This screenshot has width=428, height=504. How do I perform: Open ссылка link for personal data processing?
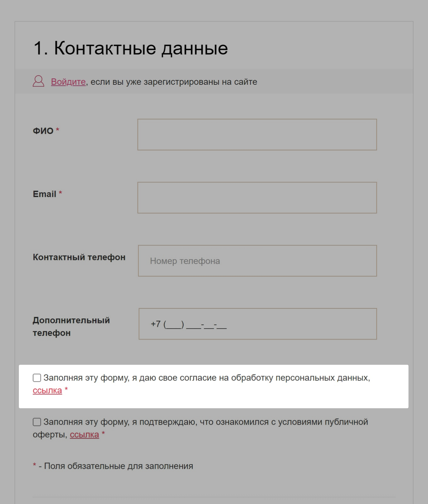click(x=47, y=391)
